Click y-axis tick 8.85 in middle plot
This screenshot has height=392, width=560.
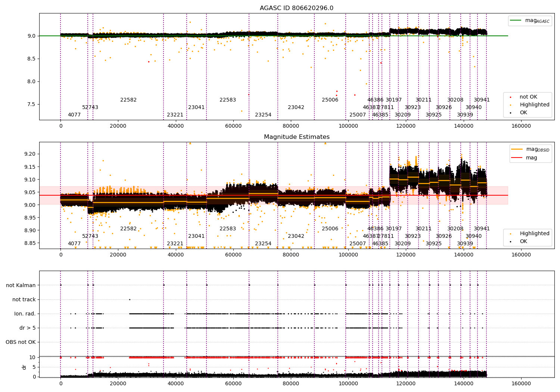[x=30, y=243]
